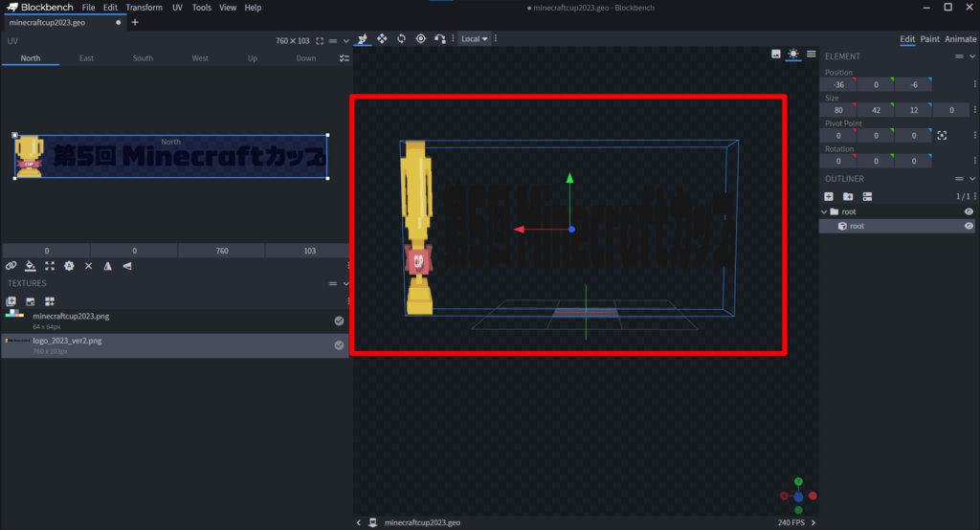Toggle visibility of the root cube
This screenshot has width=980, height=530.
click(x=969, y=227)
